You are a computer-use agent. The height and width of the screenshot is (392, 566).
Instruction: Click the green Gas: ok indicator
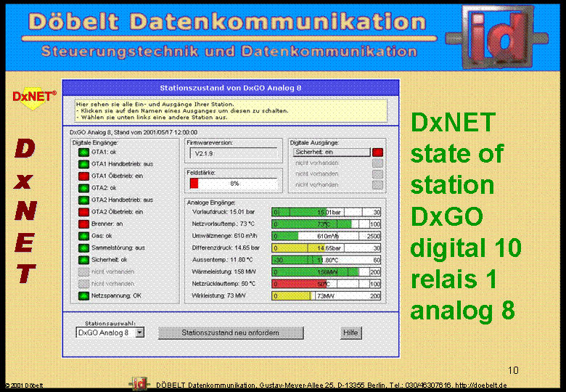pos(83,236)
